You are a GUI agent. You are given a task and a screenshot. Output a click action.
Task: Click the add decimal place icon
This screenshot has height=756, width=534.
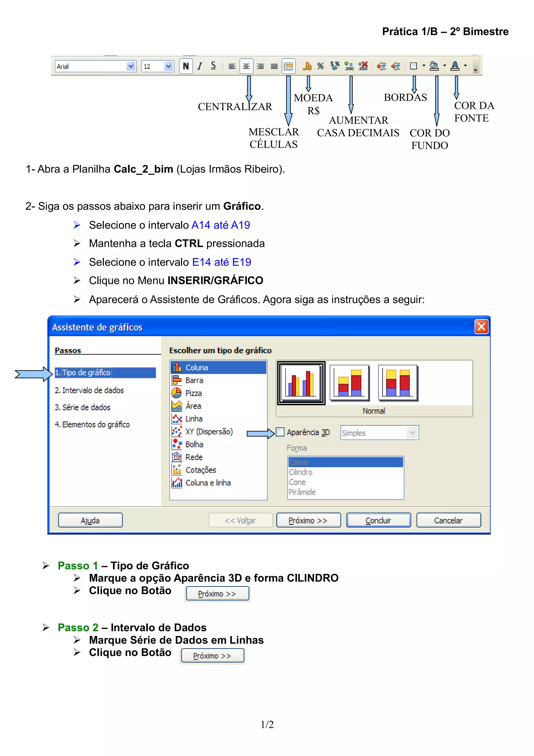[349, 66]
